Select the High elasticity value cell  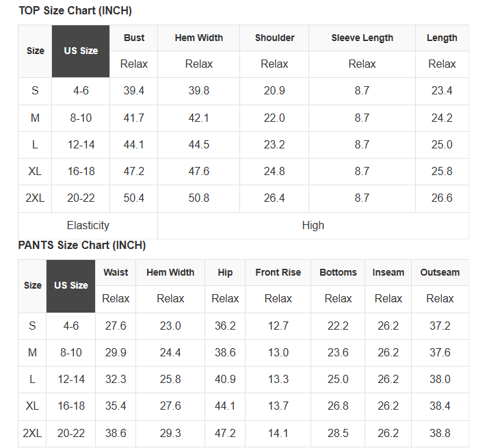pos(313,225)
